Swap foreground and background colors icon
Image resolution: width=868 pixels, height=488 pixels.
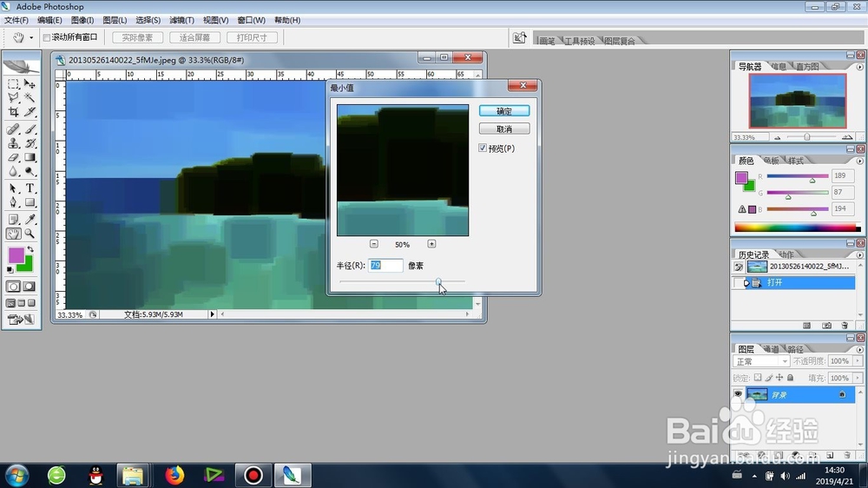30,249
